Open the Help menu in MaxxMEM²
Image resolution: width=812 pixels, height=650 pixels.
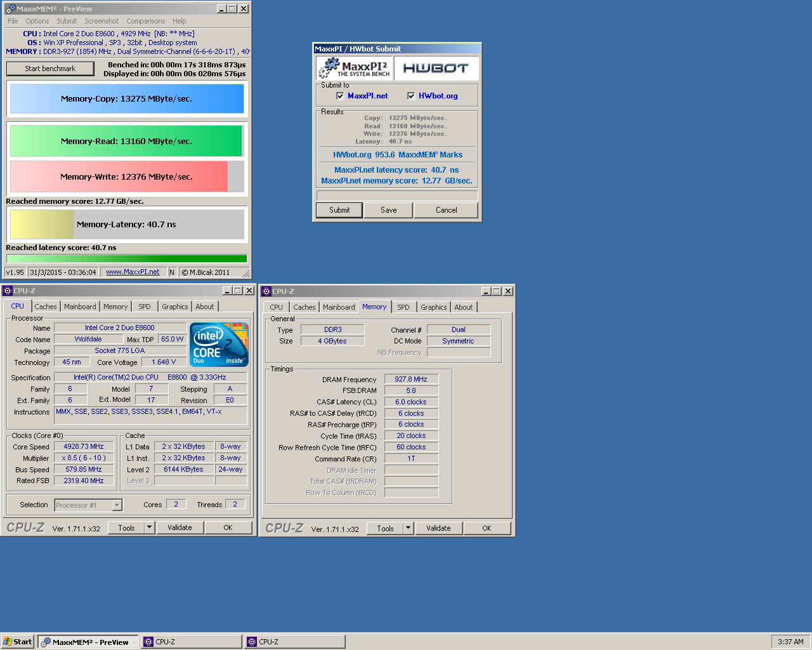click(180, 21)
